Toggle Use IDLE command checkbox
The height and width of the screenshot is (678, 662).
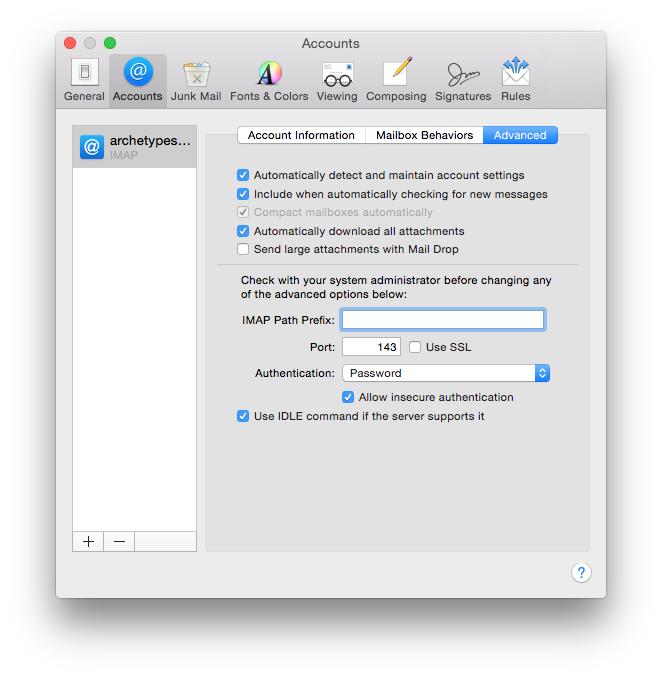pyautogui.click(x=243, y=416)
